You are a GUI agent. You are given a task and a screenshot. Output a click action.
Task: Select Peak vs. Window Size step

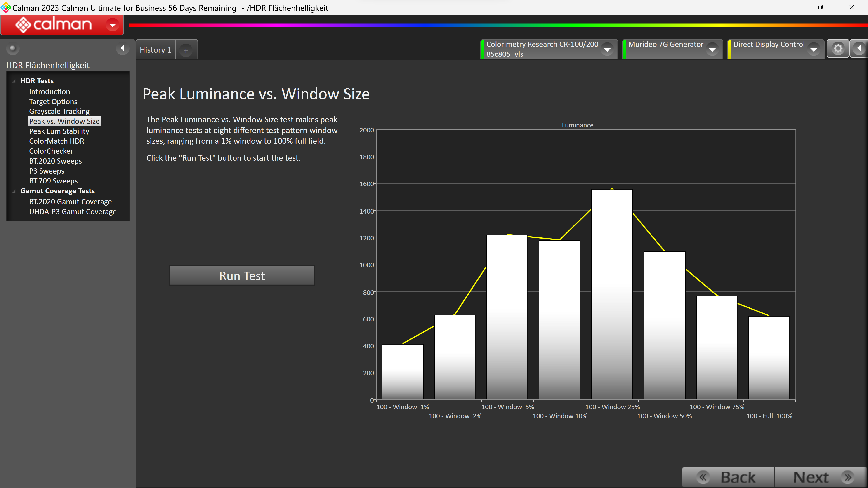coord(64,121)
